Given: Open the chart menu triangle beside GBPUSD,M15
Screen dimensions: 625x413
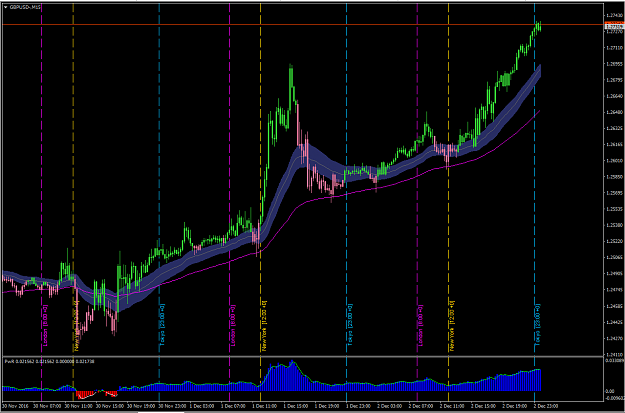Looking at the screenshot, I should pos(5,7).
